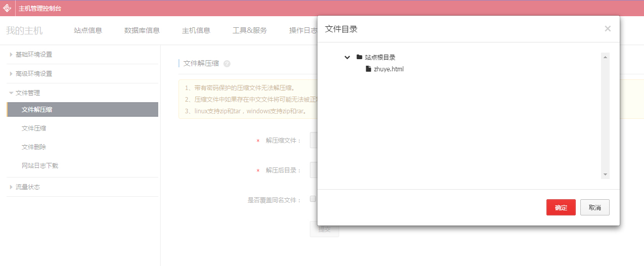
Task: Open 文件压缩 in the sidebar
Action: (x=34, y=128)
